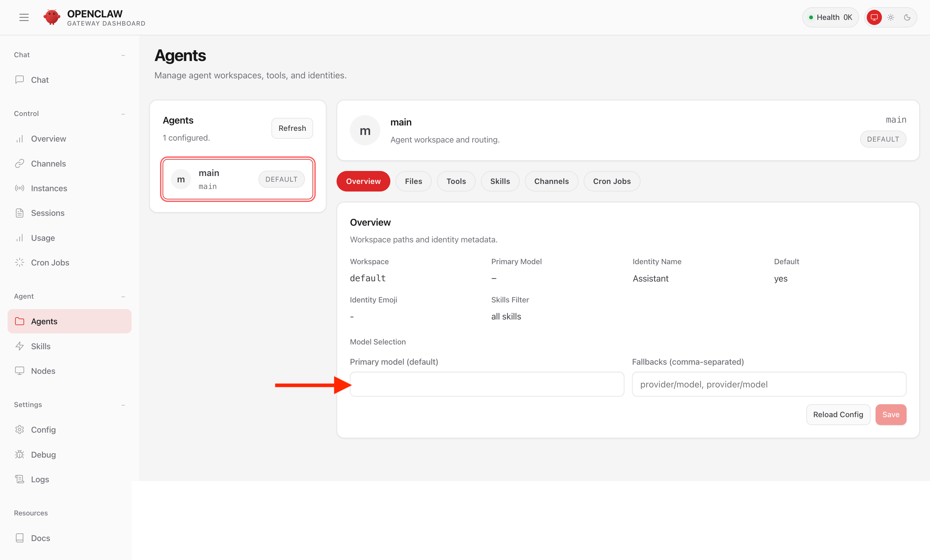This screenshot has width=930, height=560.
Task: Open Skills lightning icon in sidebar
Action: pyautogui.click(x=20, y=346)
